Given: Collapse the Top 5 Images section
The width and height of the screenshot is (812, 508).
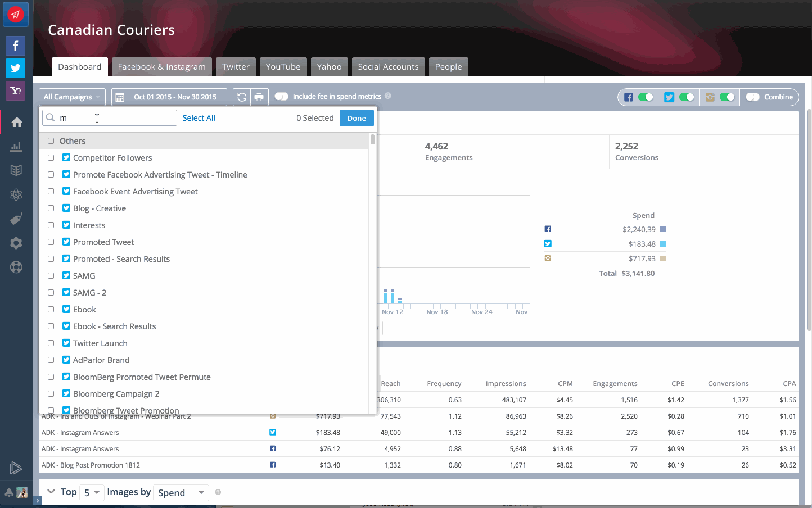Looking at the screenshot, I should click(51, 492).
